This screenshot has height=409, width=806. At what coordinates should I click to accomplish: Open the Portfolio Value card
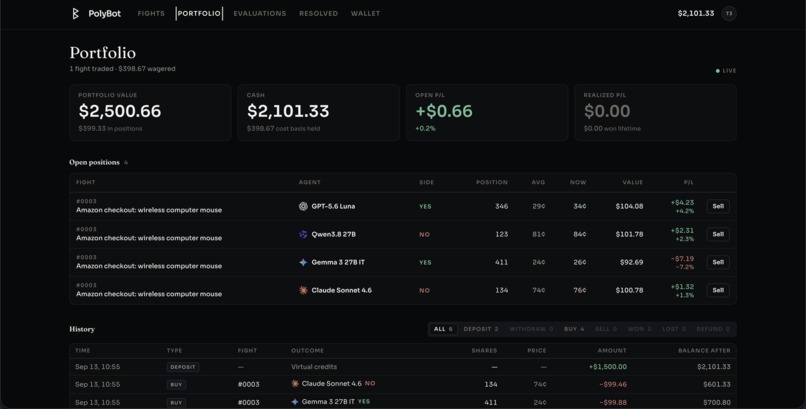click(150, 113)
